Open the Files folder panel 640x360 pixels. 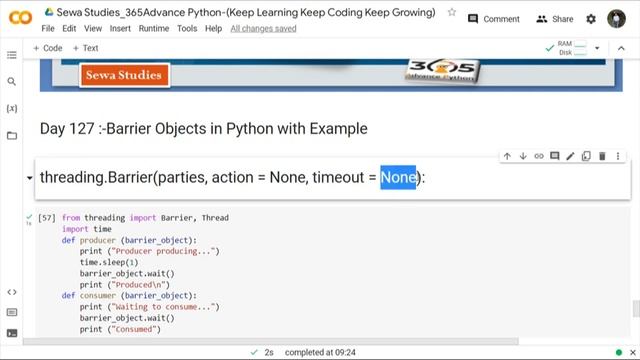tap(12, 136)
